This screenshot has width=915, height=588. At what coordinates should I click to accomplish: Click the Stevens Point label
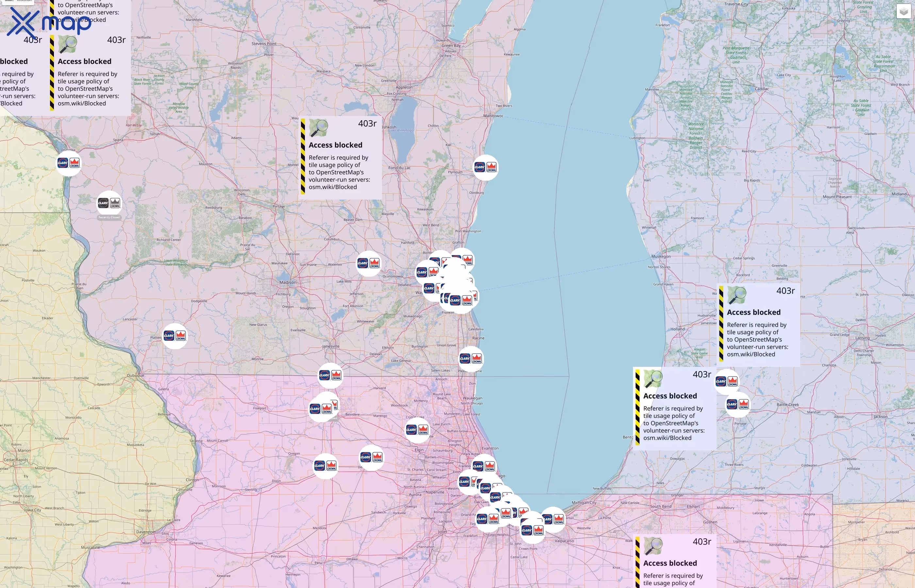click(264, 43)
